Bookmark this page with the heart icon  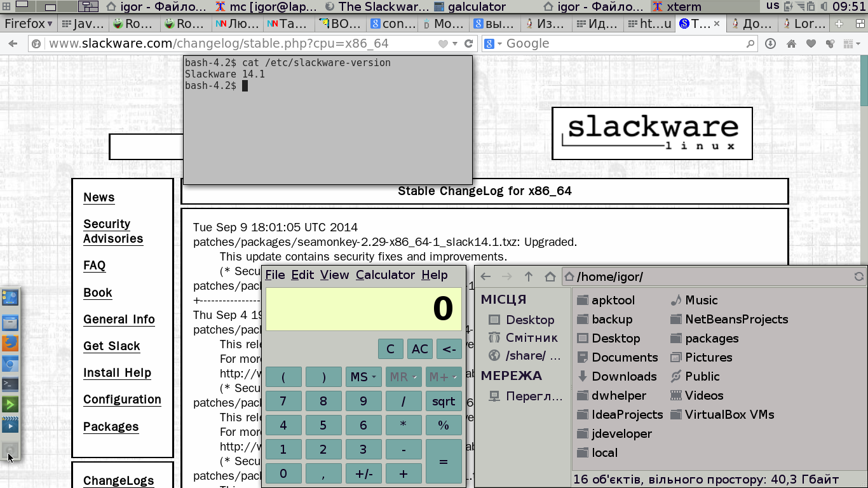[x=443, y=44]
